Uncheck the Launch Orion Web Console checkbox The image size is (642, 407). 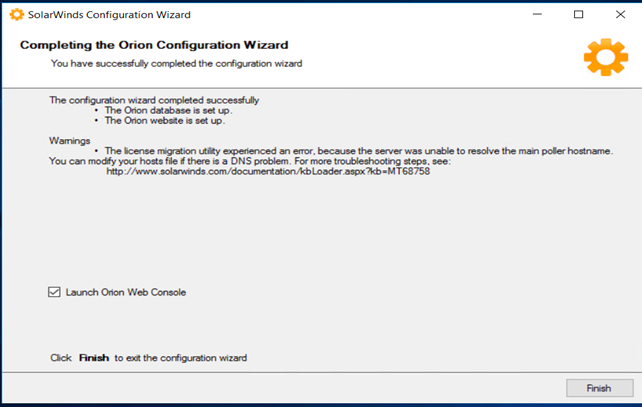point(54,292)
